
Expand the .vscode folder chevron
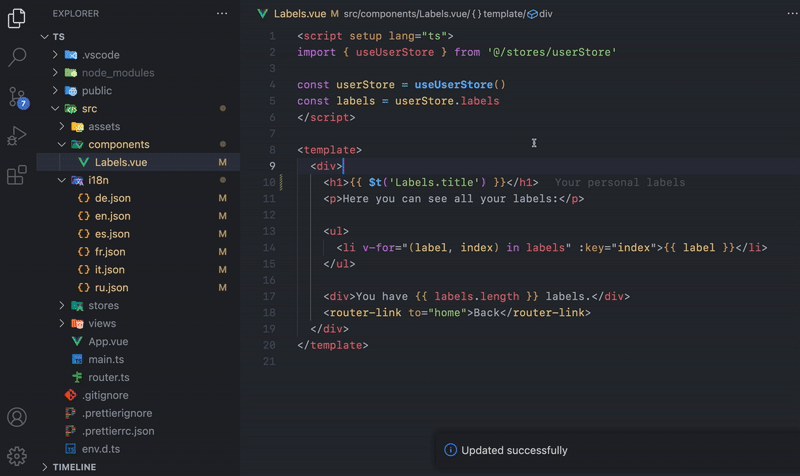55,55
